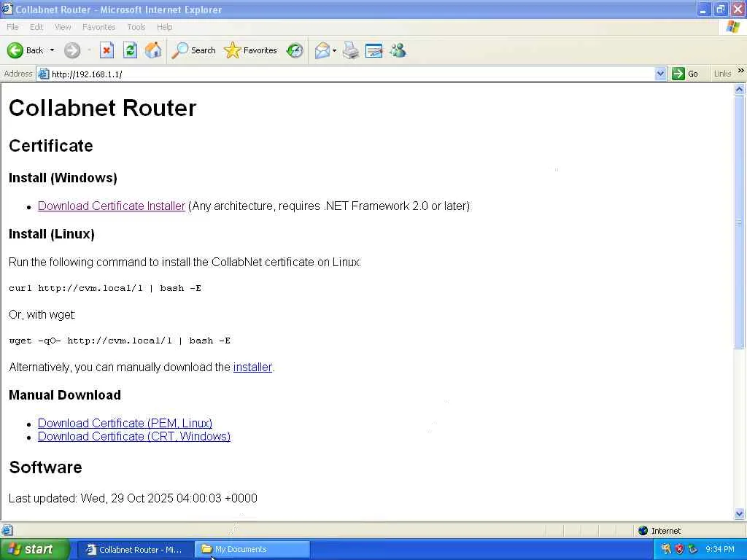
Task: Click the scrollbar up arrow
Action: pyautogui.click(x=740, y=89)
